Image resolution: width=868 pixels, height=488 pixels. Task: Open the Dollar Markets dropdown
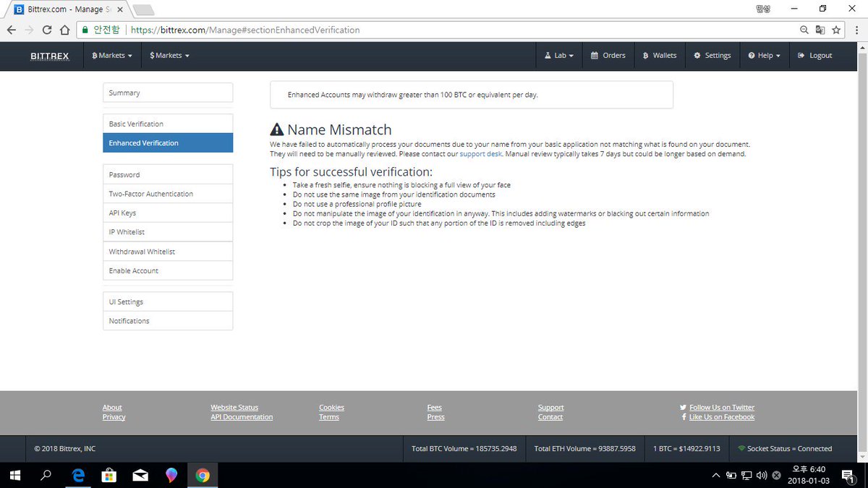tap(170, 56)
